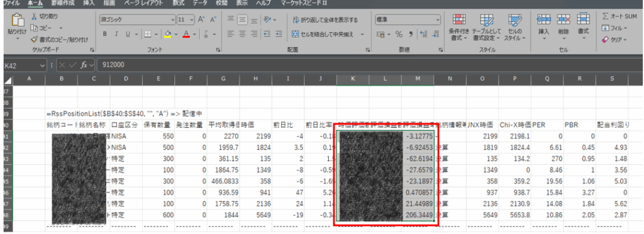Open the マーケットスピード II tab
This screenshot has height=234, width=644.
304,3
